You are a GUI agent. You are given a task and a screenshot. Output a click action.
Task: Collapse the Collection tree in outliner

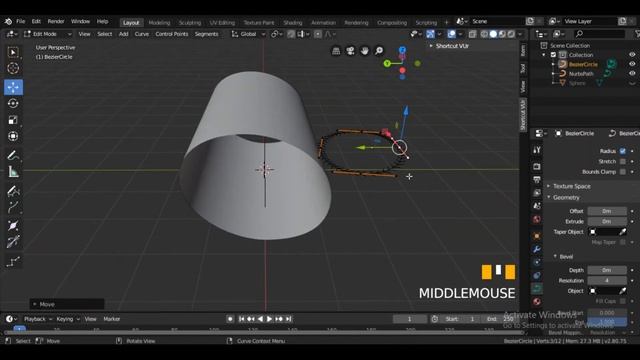click(x=544, y=55)
